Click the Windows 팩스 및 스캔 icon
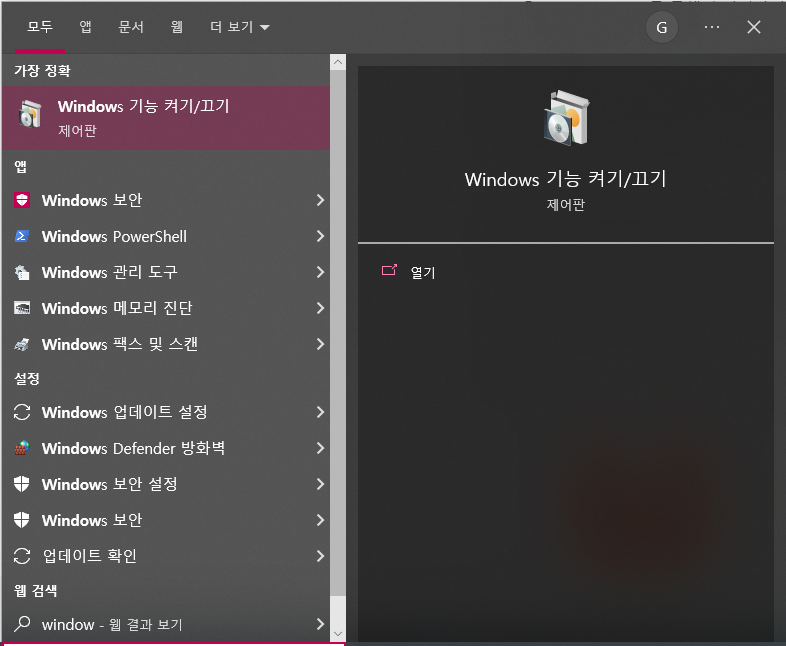786x646 pixels. click(x=22, y=344)
